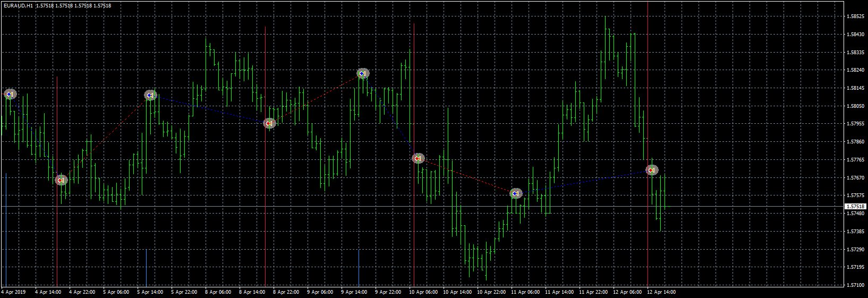Select the trade marker at 11 Apr 06:00
Image resolution: width=868 pixels, height=298 pixels.
[x=516, y=193]
